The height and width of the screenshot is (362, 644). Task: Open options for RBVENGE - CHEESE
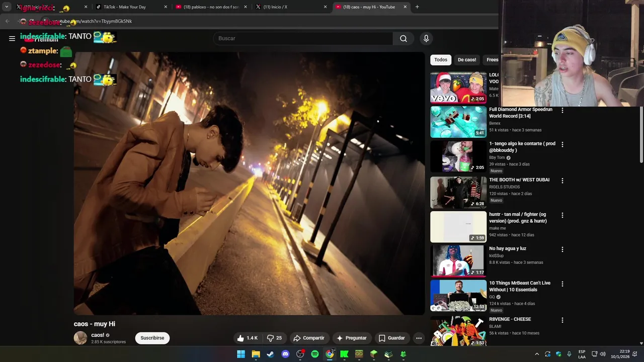562,320
